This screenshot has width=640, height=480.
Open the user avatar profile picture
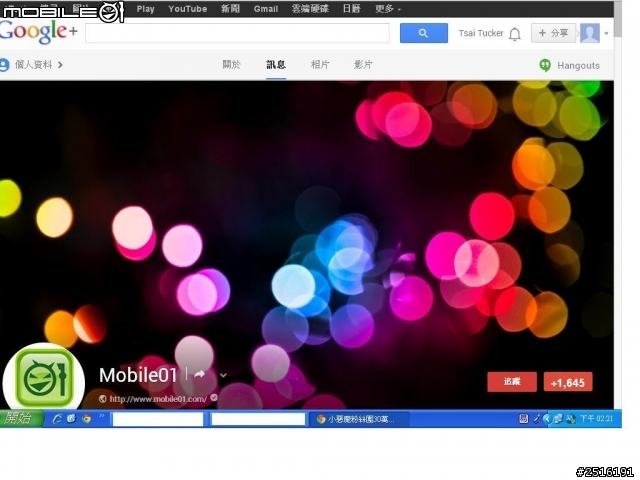(x=590, y=33)
